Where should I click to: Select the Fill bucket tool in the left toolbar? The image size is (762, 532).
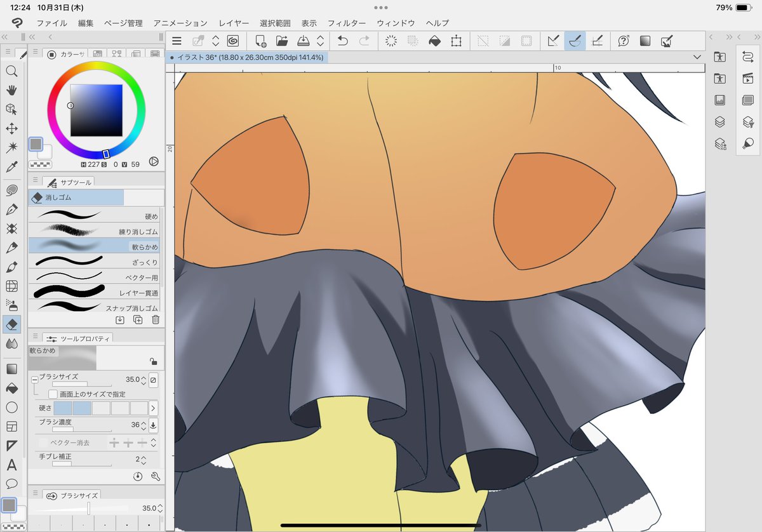click(x=11, y=388)
